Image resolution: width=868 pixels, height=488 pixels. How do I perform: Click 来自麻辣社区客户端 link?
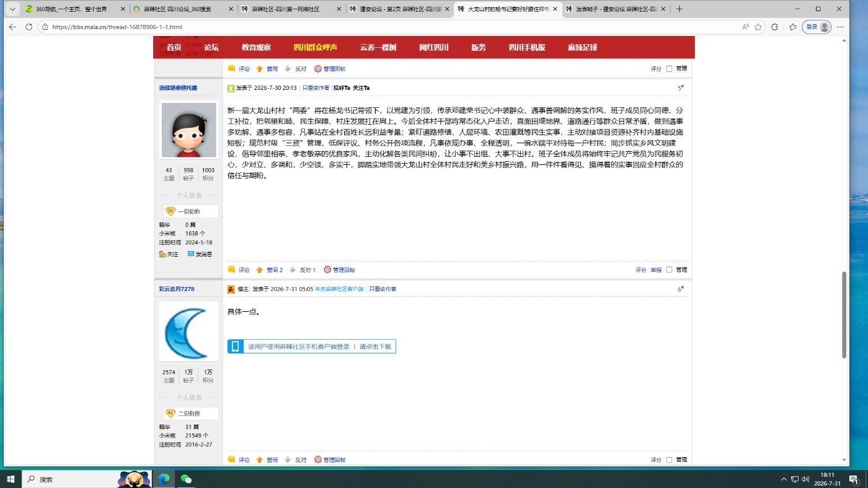coord(339,289)
